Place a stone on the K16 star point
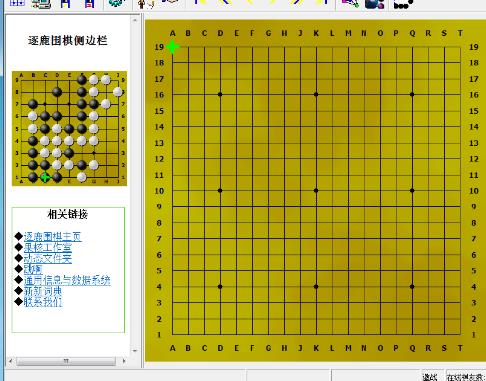Viewport: 486px width, 381px height. tap(316, 95)
